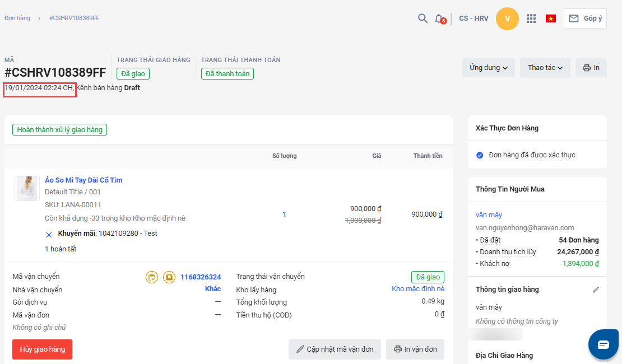Click the Vietnam flag language icon

tap(550, 18)
